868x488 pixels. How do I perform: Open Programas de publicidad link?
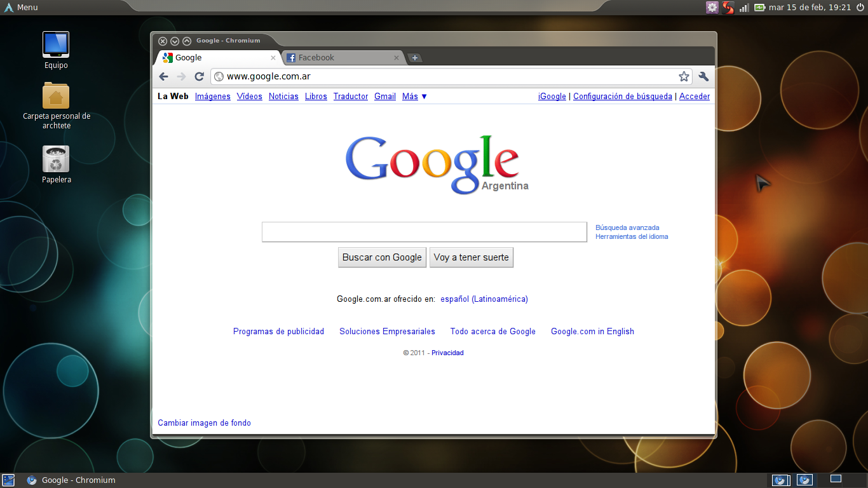point(278,332)
